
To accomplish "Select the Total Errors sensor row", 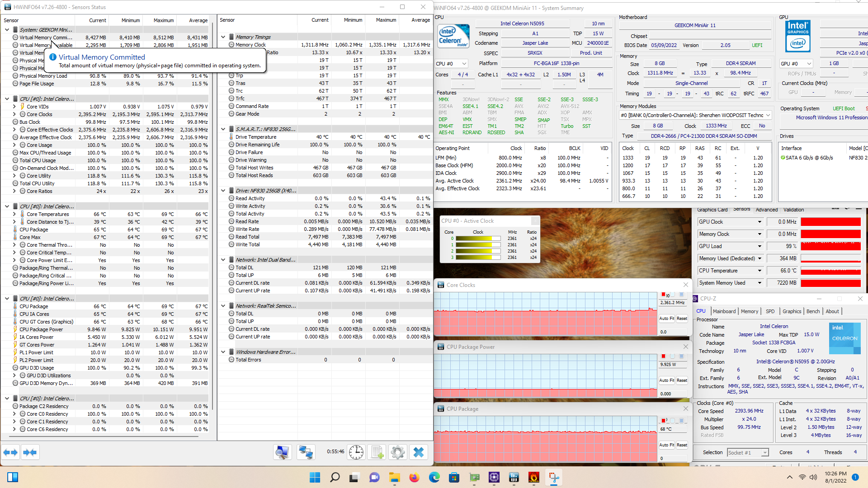I will pos(325,360).
